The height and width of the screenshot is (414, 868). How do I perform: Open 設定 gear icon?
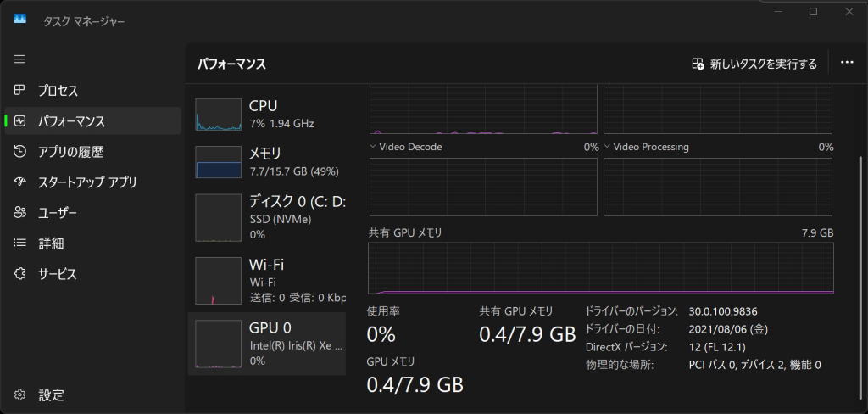[x=20, y=395]
